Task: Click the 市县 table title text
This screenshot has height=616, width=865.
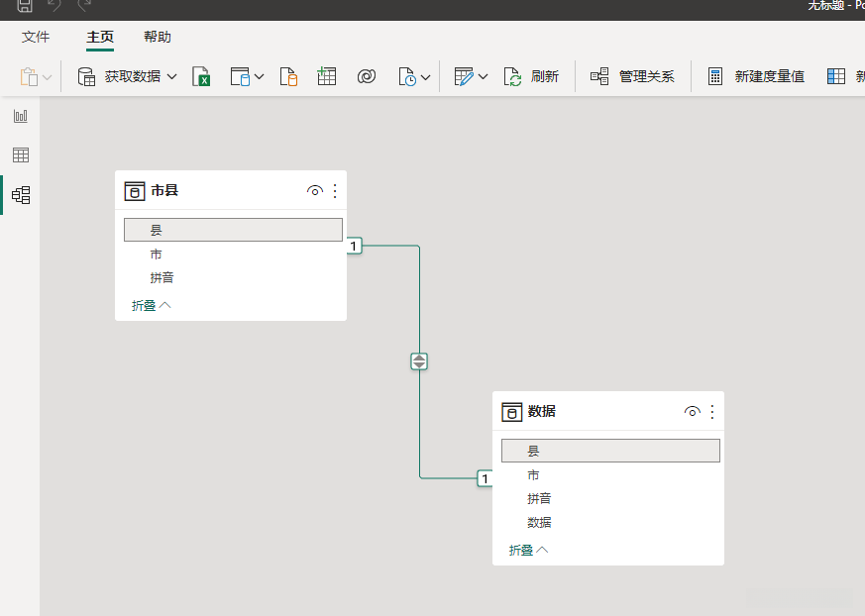Action: [x=164, y=191]
